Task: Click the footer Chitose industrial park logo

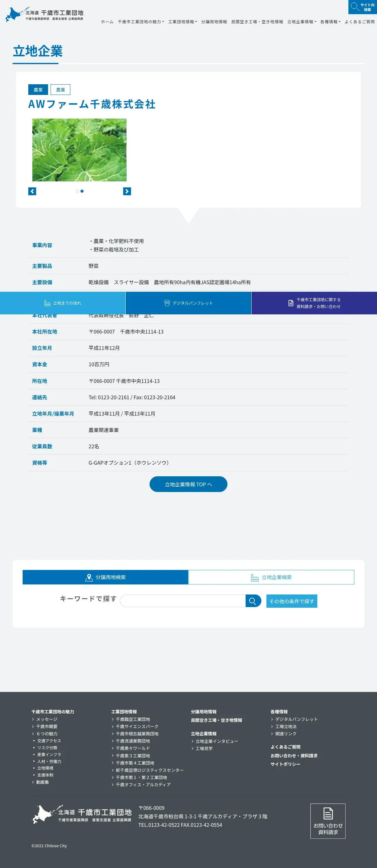Action: coord(82,814)
